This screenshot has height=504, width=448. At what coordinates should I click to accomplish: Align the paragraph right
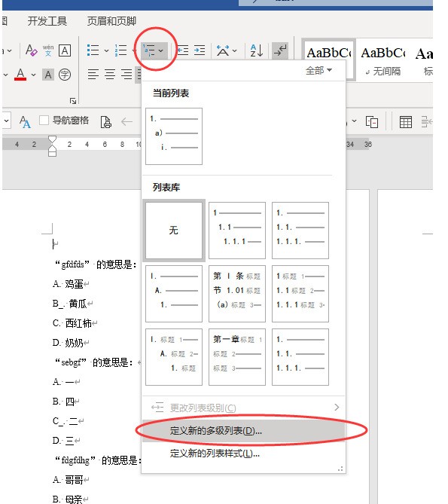126,75
